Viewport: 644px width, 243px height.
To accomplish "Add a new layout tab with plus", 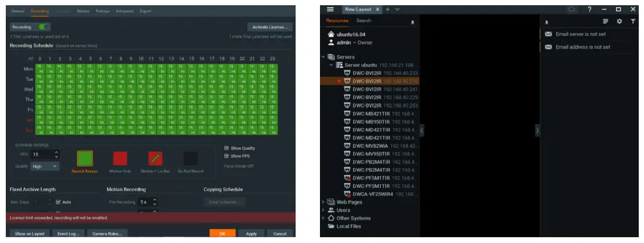I will pyautogui.click(x=388, y=9).
